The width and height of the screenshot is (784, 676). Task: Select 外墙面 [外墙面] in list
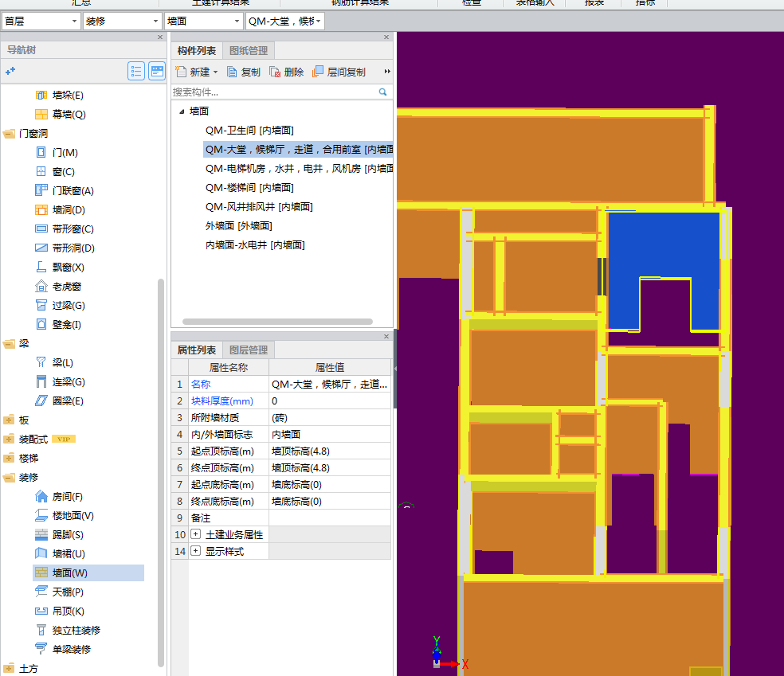pos(238,226)
